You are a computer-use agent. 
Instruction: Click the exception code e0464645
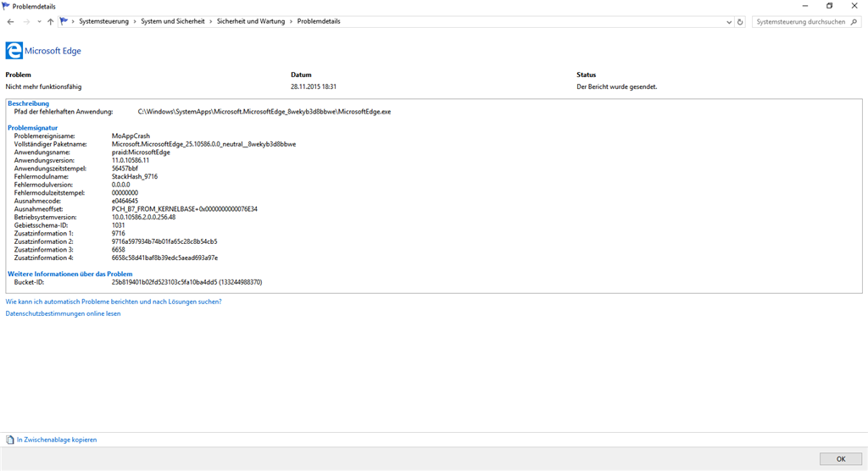(125, 201)
